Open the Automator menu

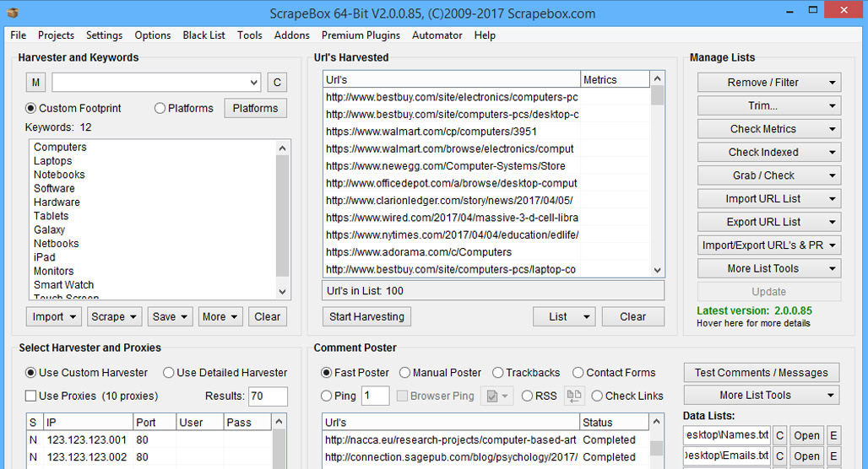tap(437, 35)
